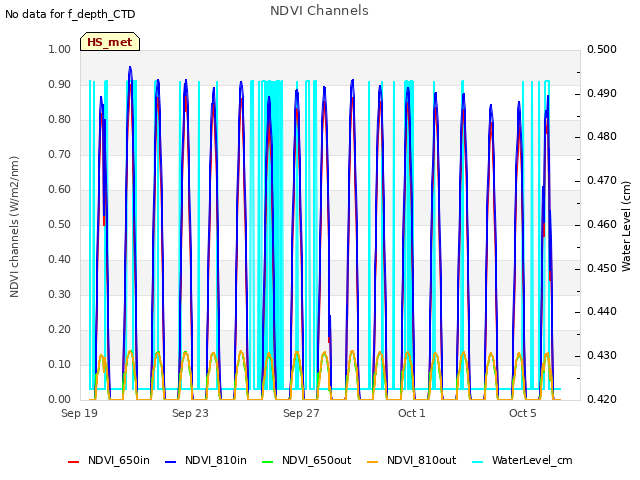Select NDVI_810in legend label

(x=216, y=460)
